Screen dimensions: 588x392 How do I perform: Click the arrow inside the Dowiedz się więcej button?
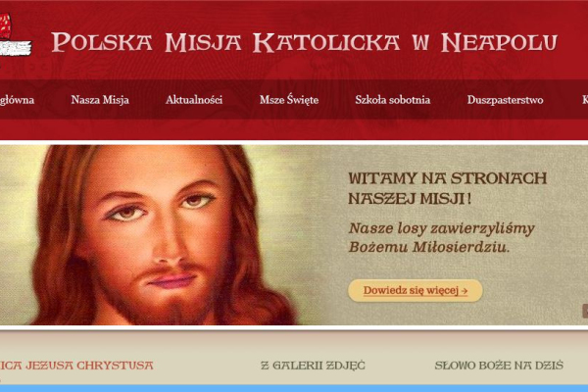[465, 291]
